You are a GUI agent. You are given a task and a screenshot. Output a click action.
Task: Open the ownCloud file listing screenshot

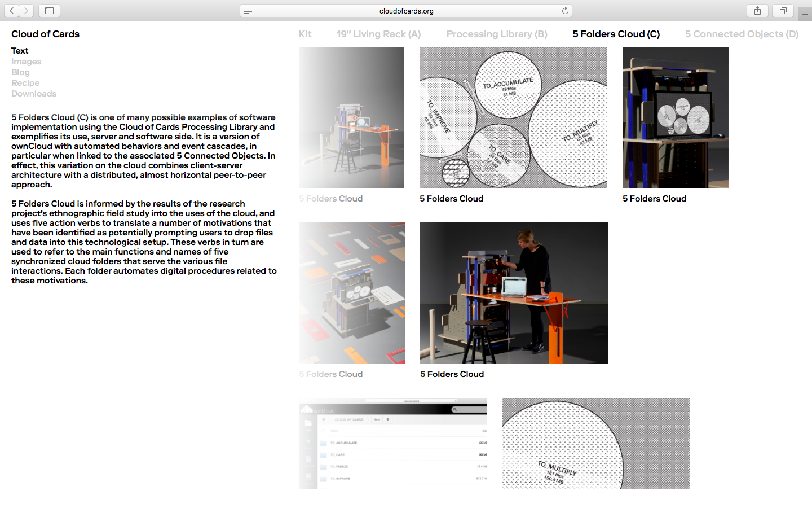point(392,444)
